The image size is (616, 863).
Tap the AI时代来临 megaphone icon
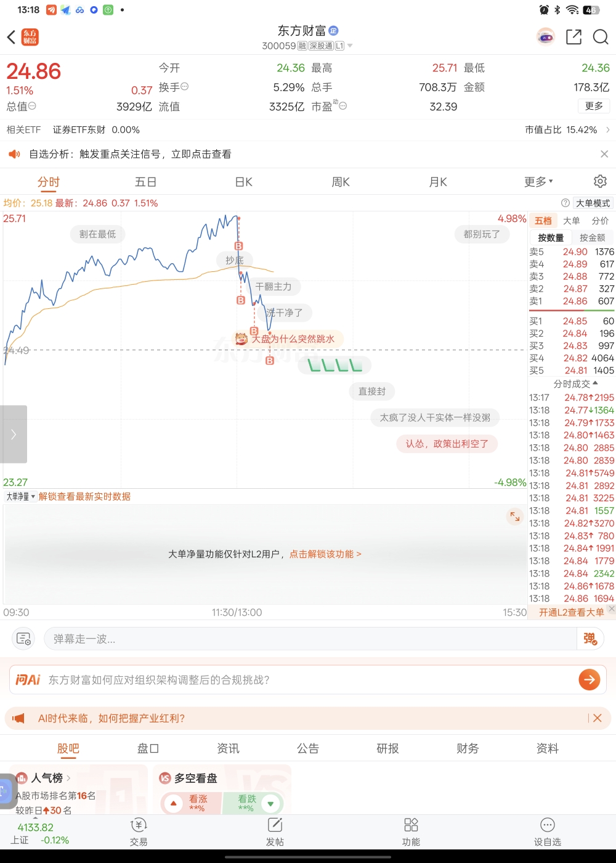click(x=19, y=718)
